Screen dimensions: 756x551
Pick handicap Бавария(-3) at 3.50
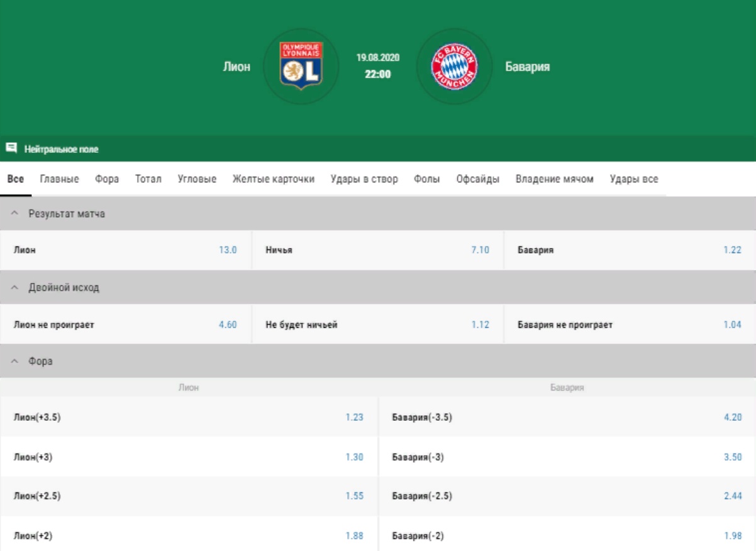click(568, 457)
